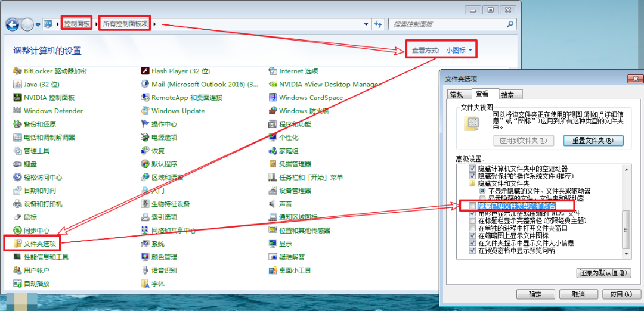Open the 文件夹选项 icon
644x311 pixels.
[17, 244]
